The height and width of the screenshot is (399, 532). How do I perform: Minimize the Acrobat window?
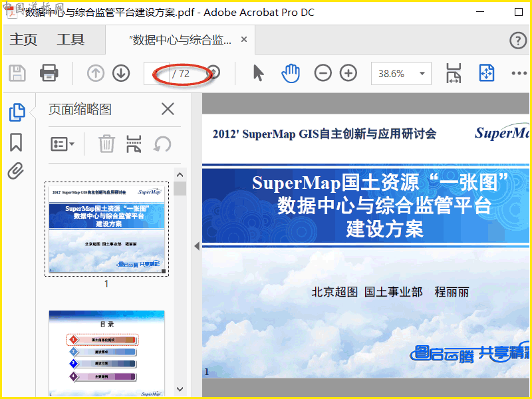480,12
